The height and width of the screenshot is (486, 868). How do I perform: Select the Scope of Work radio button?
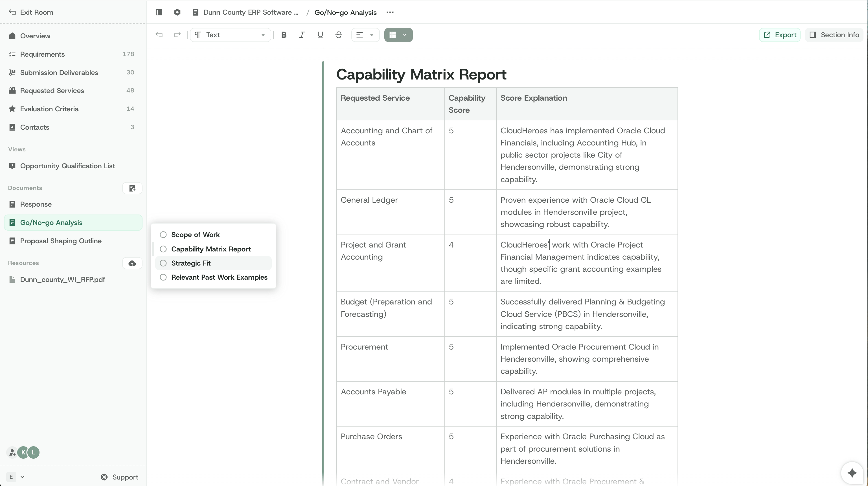(163, 235)
